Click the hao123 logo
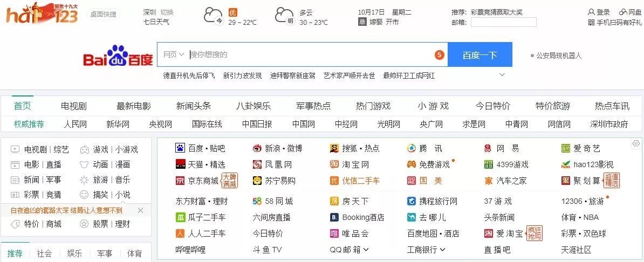 coord(42,13)
